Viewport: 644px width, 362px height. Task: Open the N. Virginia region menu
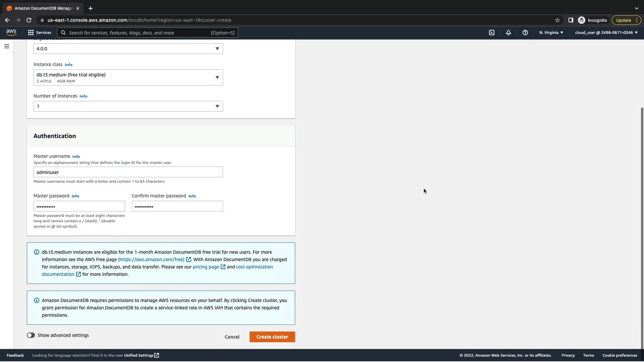click(551, 33)
